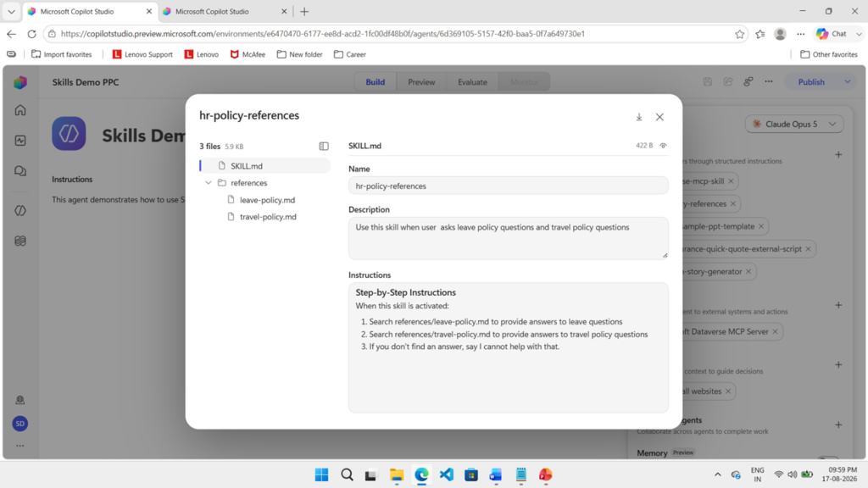Click the Publish button
Screen dimensions: 868x488
[x=811, y=82]
